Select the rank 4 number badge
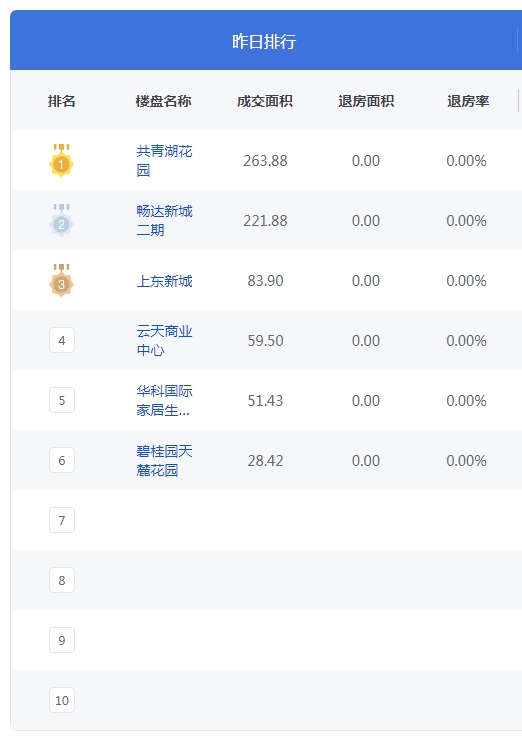The image size is (522, 738). coord(62,340)
